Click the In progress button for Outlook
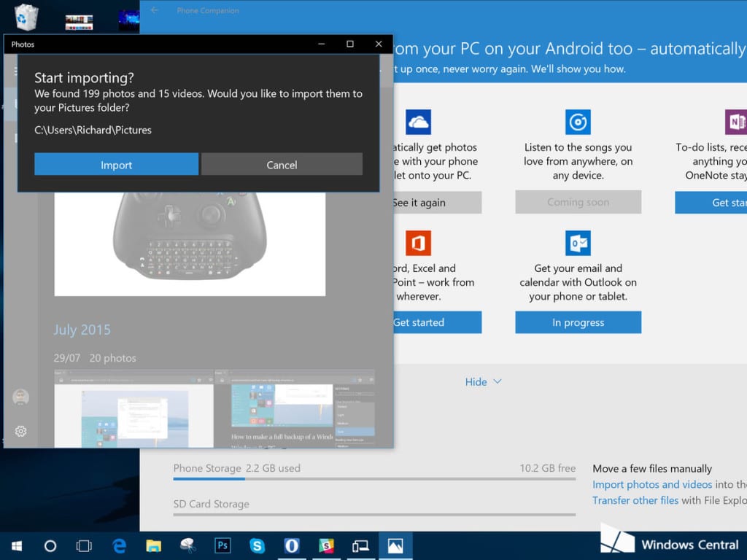 pyautogui.click(x=578, y=322)
